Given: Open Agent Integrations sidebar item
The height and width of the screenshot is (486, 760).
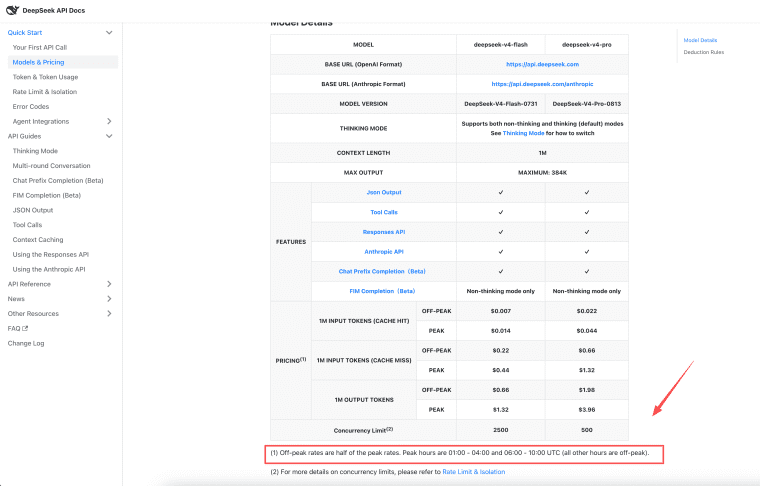Looking at the screenshot, I should point(41,121).
